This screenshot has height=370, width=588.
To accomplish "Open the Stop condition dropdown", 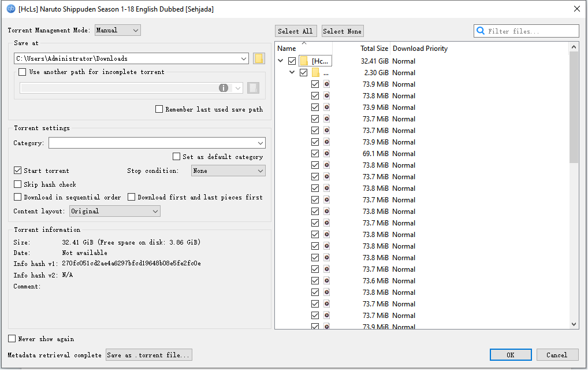I will click(x=228, y=171).
